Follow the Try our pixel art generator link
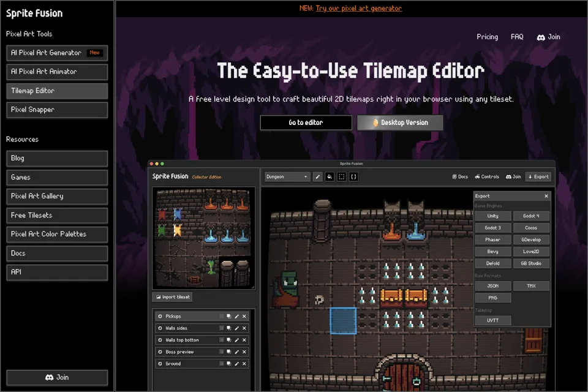Screen dimensions: 588x392 click(x=358, y=8)
